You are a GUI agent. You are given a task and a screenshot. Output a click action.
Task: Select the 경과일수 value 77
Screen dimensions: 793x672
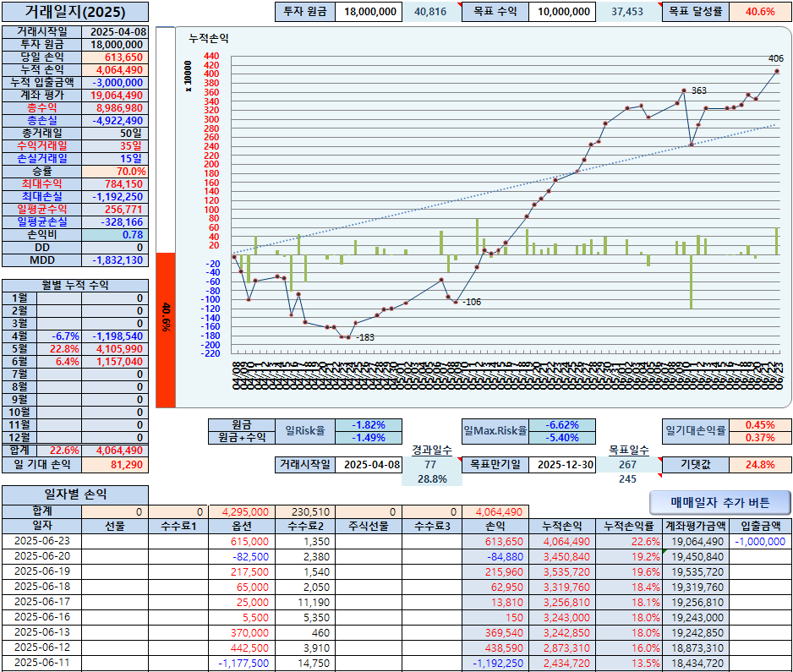(x=431, y=464)
